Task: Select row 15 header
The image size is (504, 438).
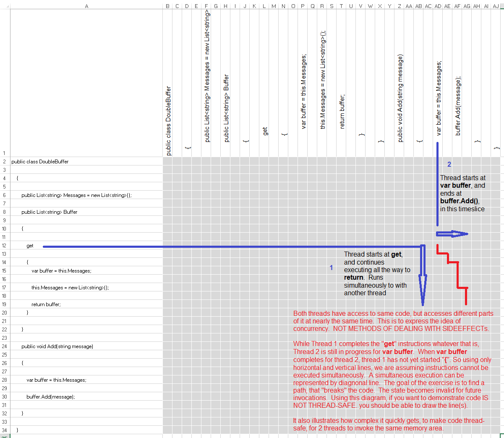Action: (x=5, y=270)
